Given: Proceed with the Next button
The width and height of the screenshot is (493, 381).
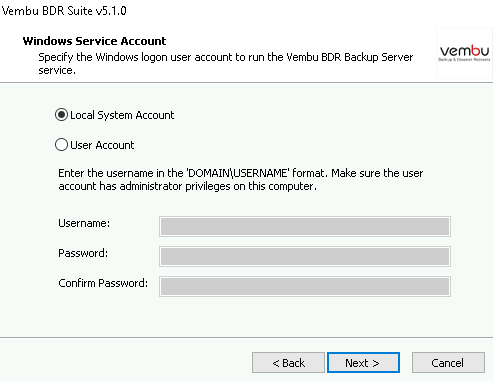Looking at the screenshot, I should [363, 363].
